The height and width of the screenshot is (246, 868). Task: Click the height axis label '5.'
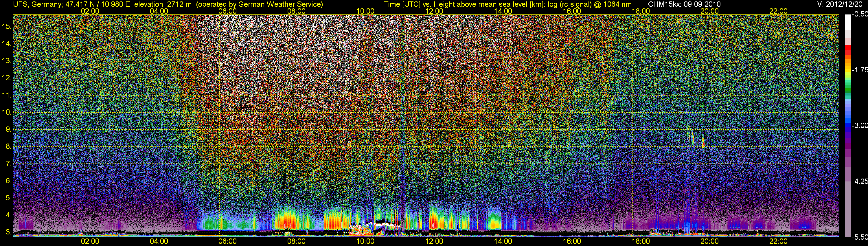(8, 198)
